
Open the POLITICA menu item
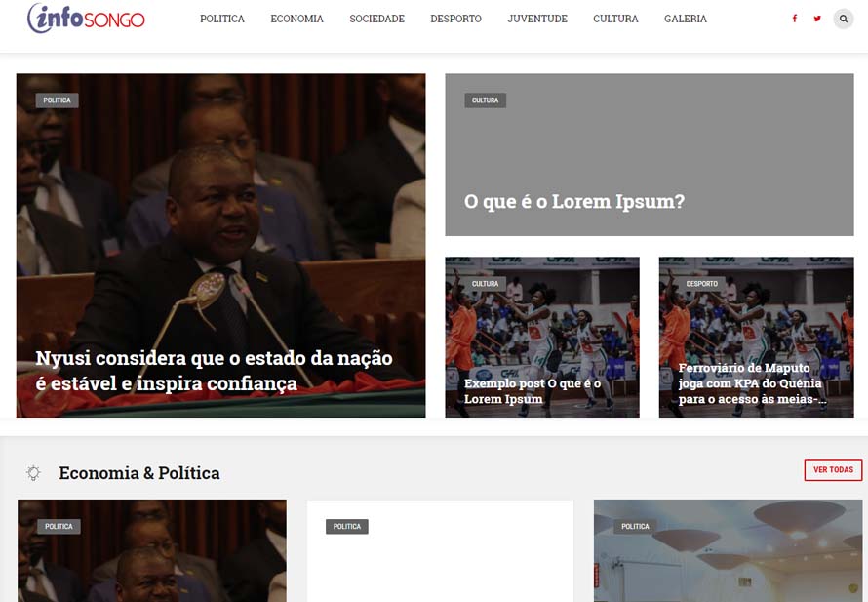tap(222, 19)
